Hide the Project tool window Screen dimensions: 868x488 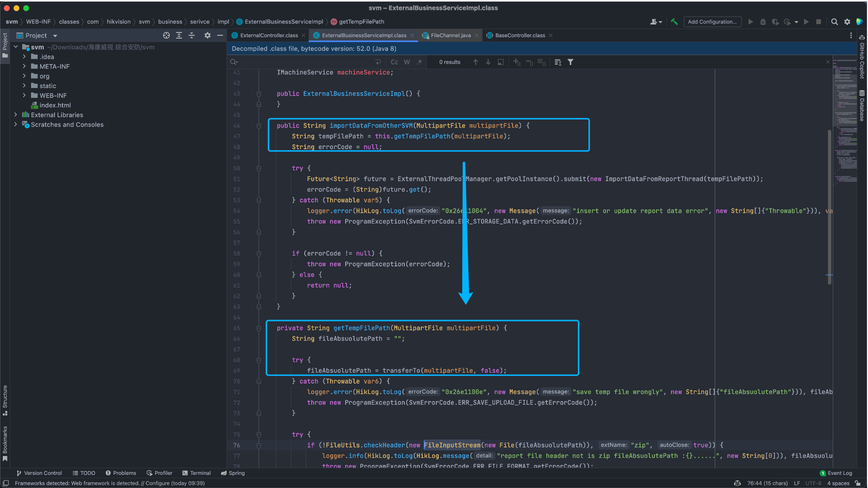click(220, 35)
